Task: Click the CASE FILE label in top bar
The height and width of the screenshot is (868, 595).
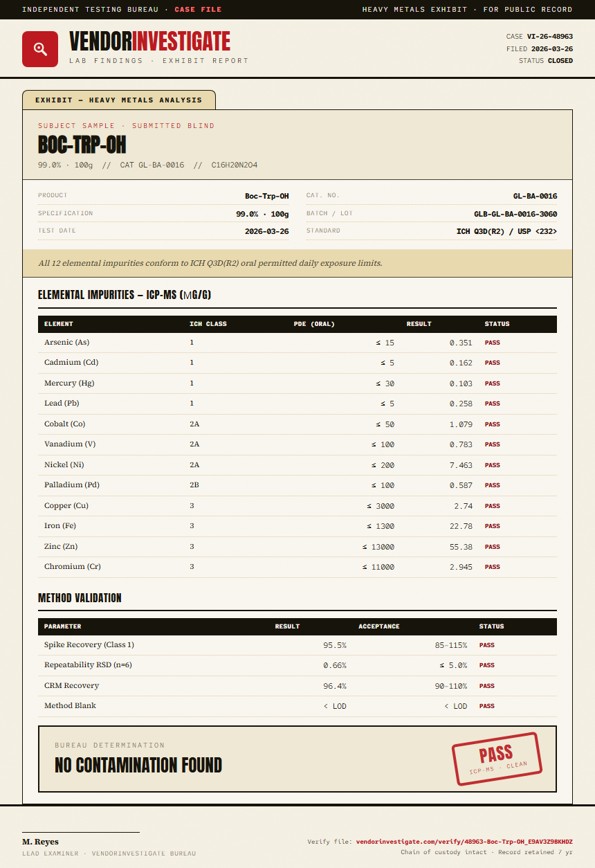Action: (199, 10)
